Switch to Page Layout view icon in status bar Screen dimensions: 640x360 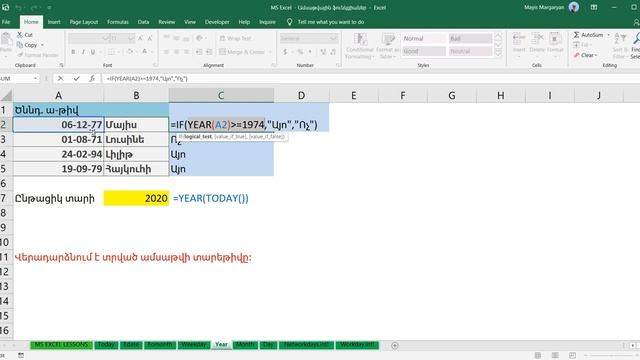(555, 356)
